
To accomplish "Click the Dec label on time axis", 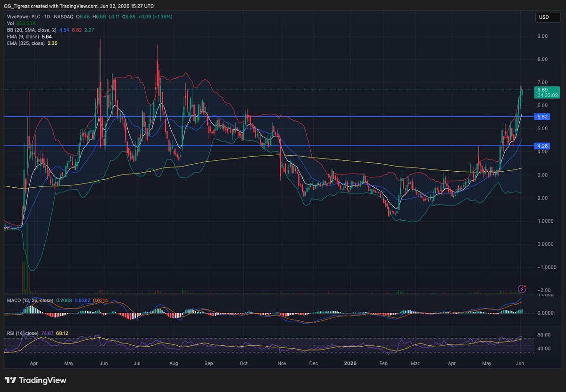I will point(314,364).
